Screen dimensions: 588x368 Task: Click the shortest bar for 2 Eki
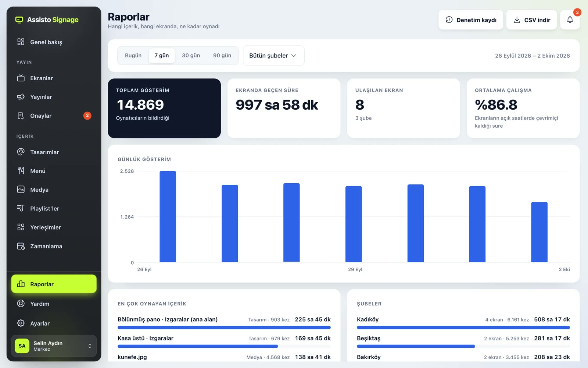[x=539, y=232]
